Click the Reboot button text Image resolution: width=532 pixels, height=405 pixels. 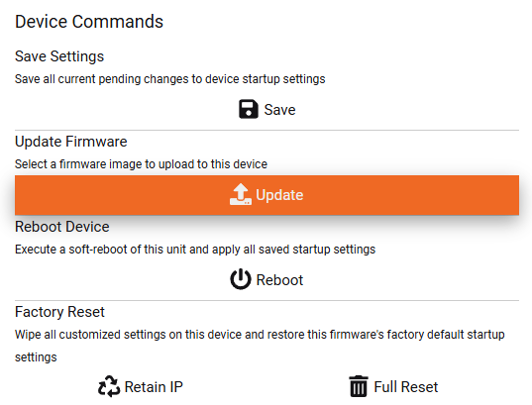(x=279, y=280)
